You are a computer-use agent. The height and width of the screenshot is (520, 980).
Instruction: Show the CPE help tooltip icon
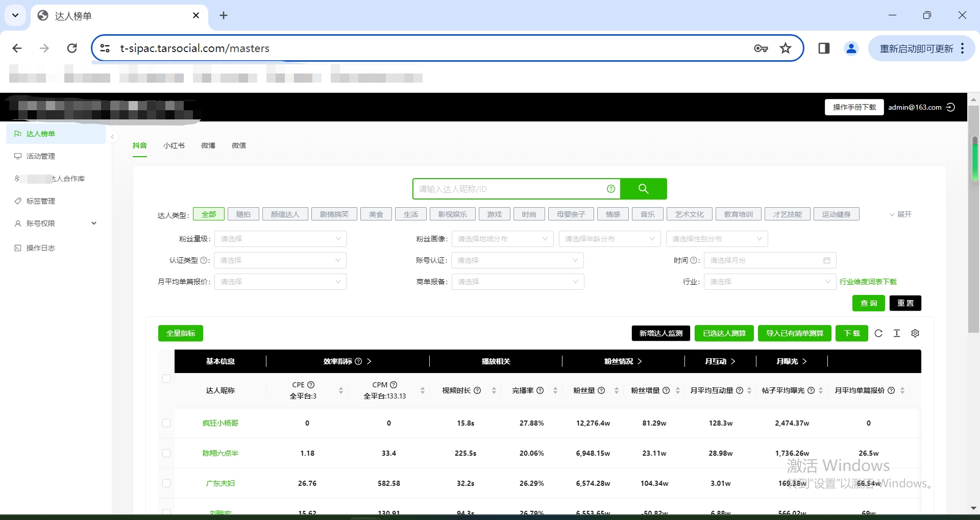(x=311, y=385)
